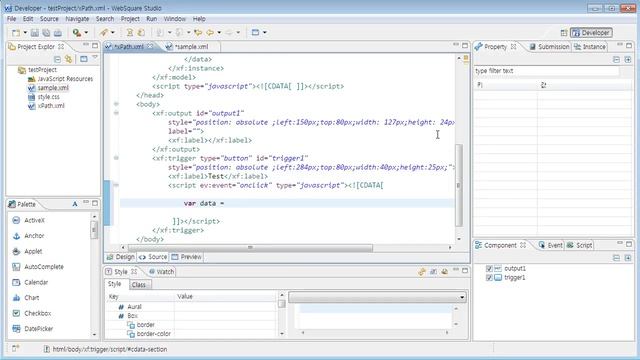This screenshot has height=360, width=640.
Task: Open the window layout toolbar dropdown arrow
Action: pyautogui.click(x=264, y=33)
